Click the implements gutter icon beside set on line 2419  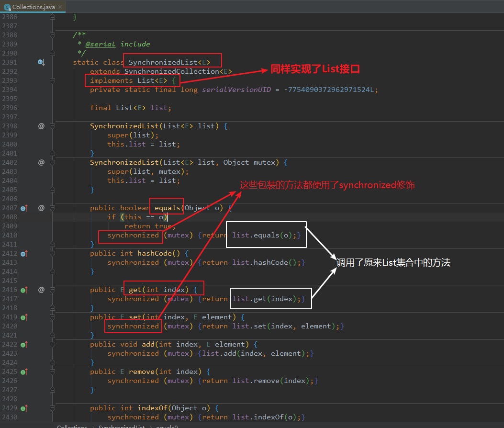point(24,317)
